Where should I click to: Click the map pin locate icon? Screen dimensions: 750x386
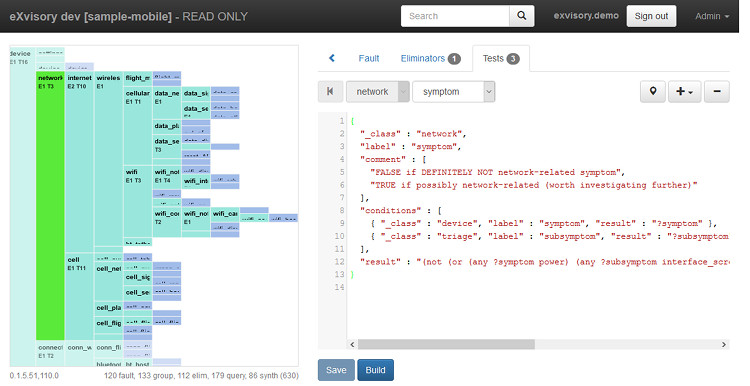[652, 91]
